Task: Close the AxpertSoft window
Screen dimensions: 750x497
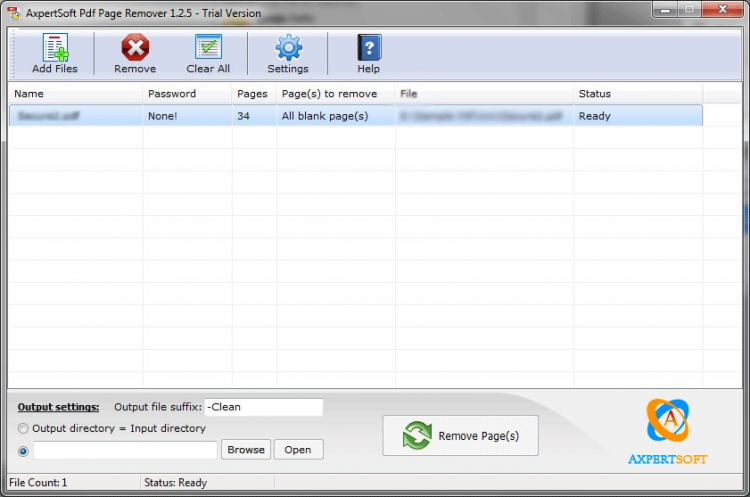Action: point(723,10)
